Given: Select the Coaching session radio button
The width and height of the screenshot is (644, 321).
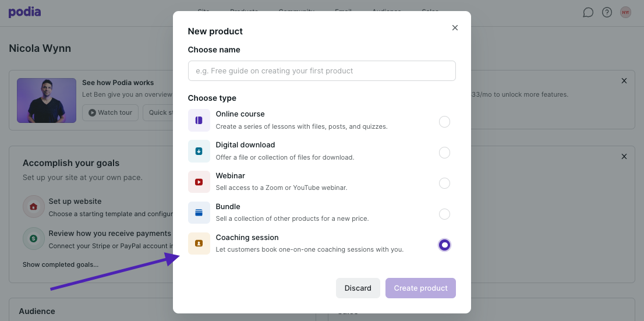Looking at the screenshot, I should [x=444, y=245].
